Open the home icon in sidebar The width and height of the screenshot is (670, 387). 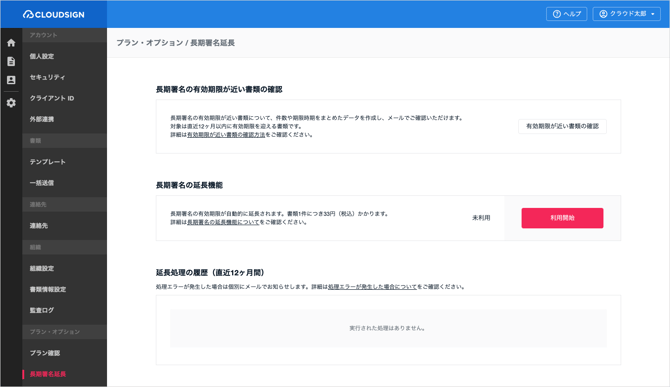click(11, 43)
